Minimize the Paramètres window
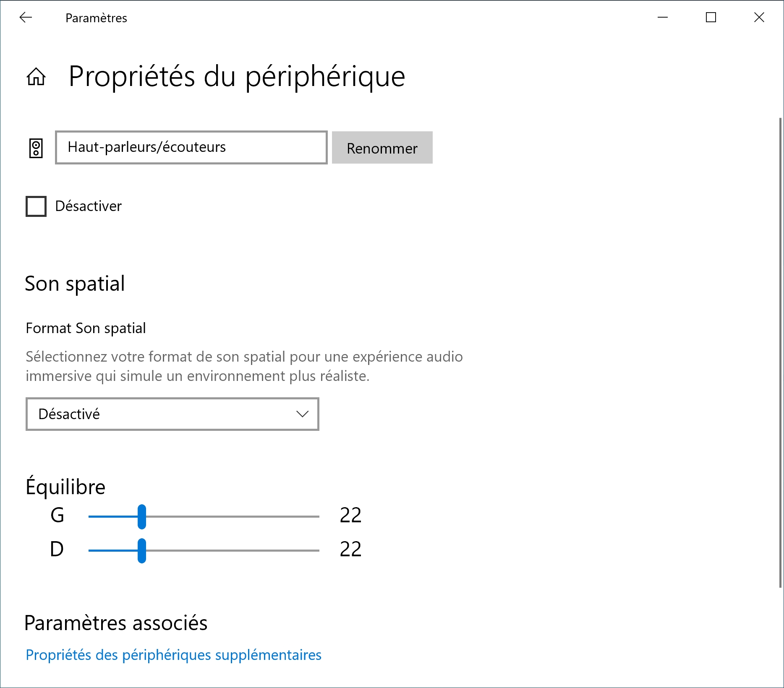The width and height of the screenshot is (784, 688). coord(663,18)
